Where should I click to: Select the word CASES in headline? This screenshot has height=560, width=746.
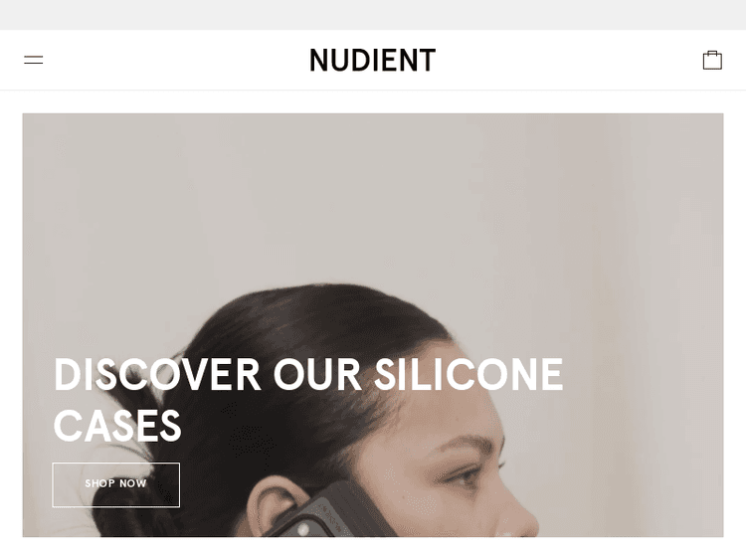[x=117, y=426]
